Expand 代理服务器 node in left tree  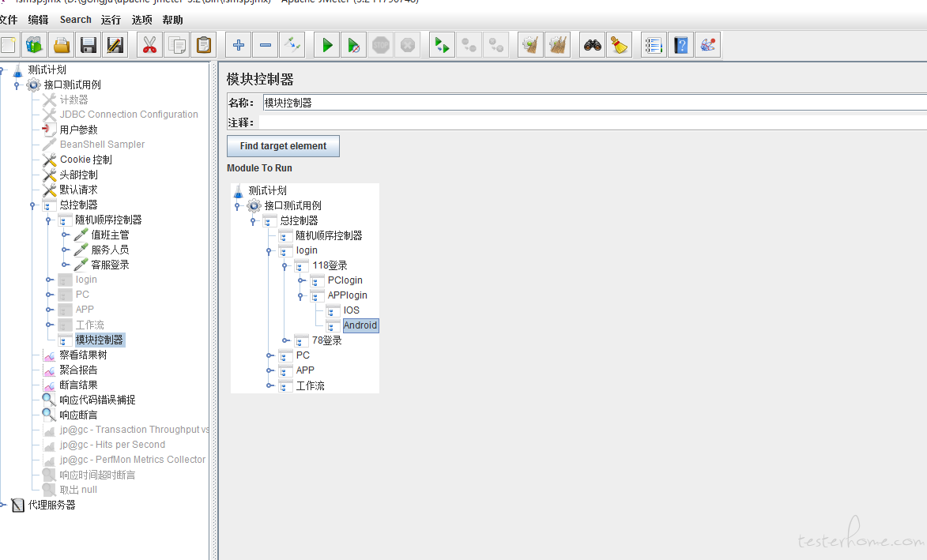coord(2,505)
